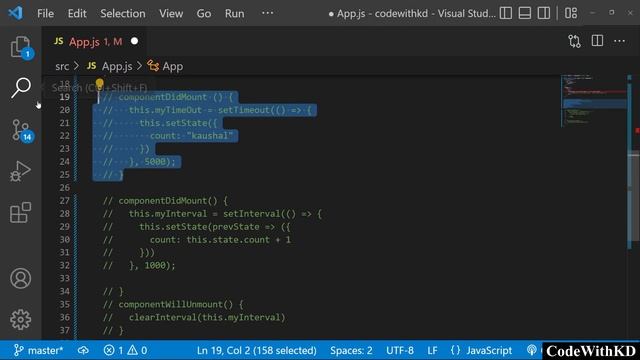Viewport: 640px width, 360px height.
Task: Click the master branch in status bar
Action: [38, 350]
